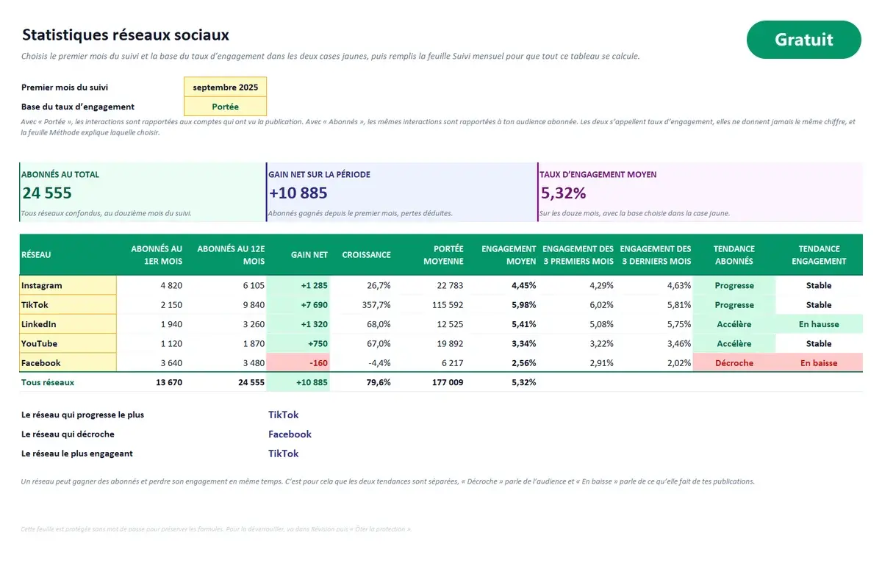Select the TikTok network name cell
Image resolution: width=882 pixels, height=588 pixels.
[x=68, y=304]
